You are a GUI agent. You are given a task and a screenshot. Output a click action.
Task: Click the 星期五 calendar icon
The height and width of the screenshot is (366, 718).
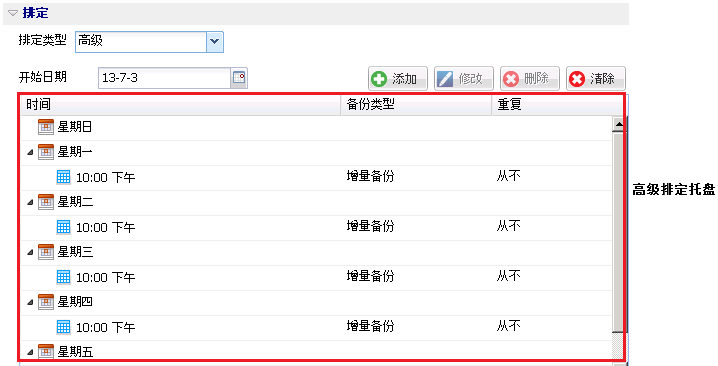(46, 351)
